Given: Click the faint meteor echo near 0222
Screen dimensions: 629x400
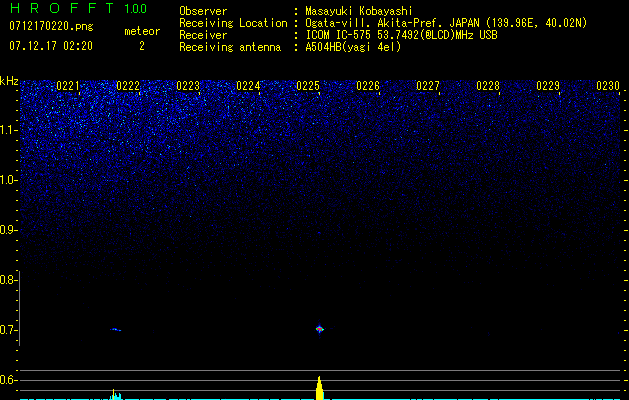Looking at the screenshot, I should pos(116,330).
